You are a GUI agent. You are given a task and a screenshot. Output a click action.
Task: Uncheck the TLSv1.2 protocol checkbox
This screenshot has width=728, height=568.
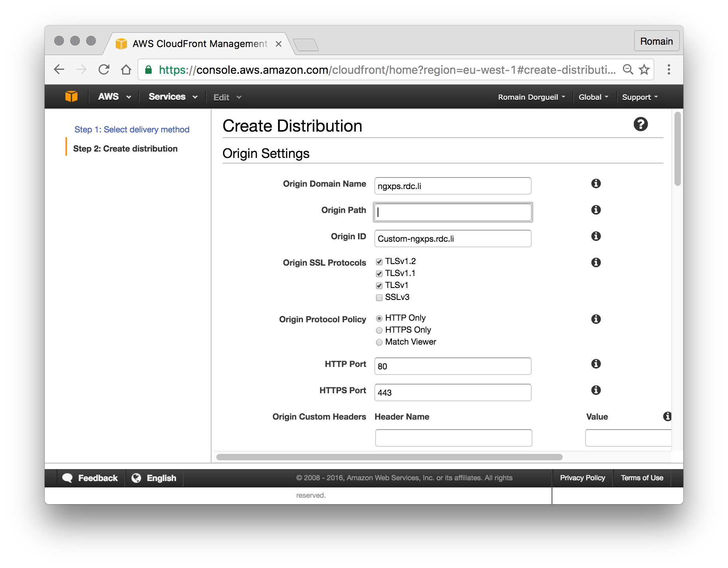(x=379, y=261)
